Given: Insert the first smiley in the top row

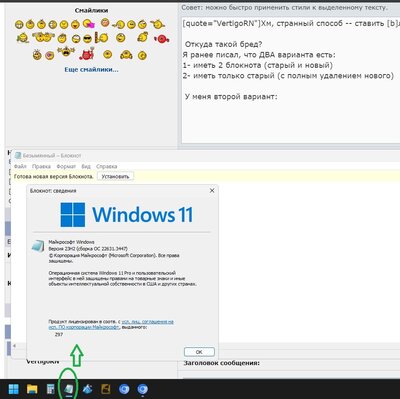Looking at the screenshot, I should pyautogui.click(x=19, y=24).
